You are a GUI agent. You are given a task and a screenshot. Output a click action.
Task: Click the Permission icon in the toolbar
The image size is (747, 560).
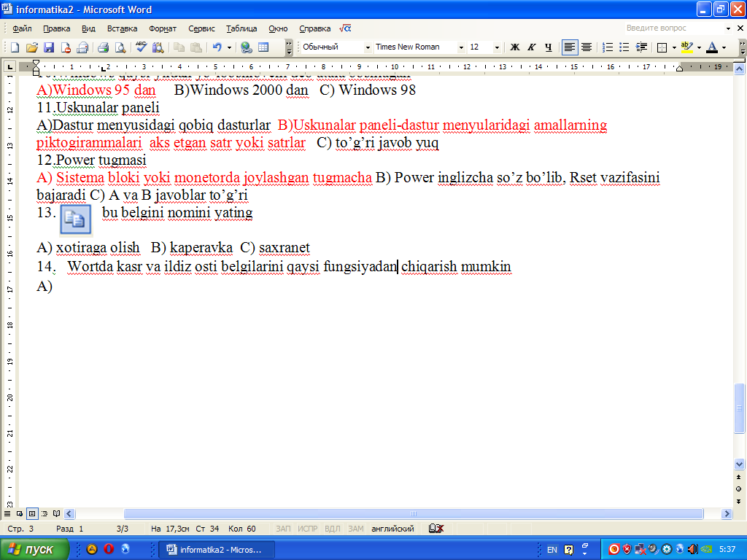pos(66,47)
